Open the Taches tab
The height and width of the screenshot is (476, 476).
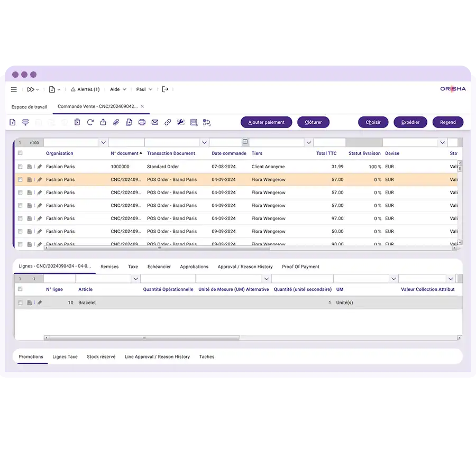click(x=207, y=356)
